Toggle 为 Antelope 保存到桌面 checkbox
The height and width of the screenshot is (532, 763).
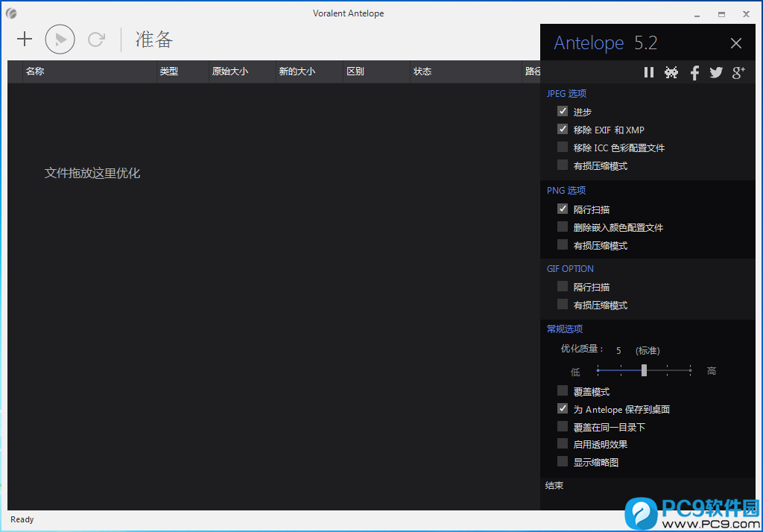point(563,409)
